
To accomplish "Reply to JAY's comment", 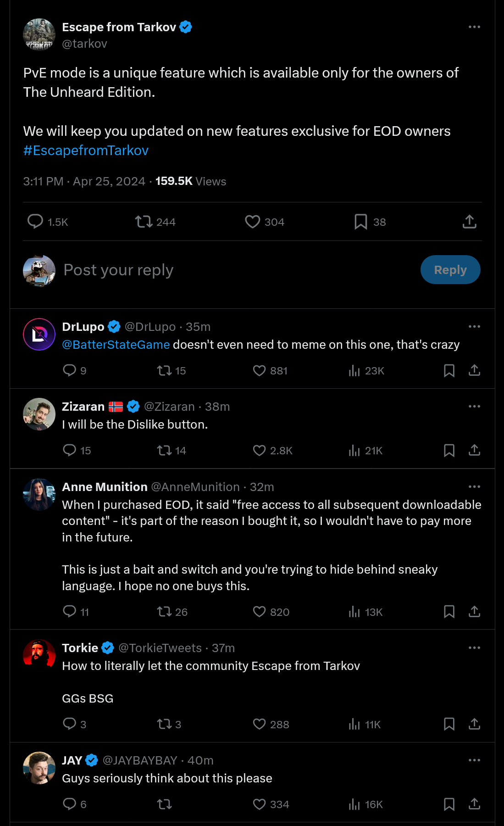I will point(69,804).
